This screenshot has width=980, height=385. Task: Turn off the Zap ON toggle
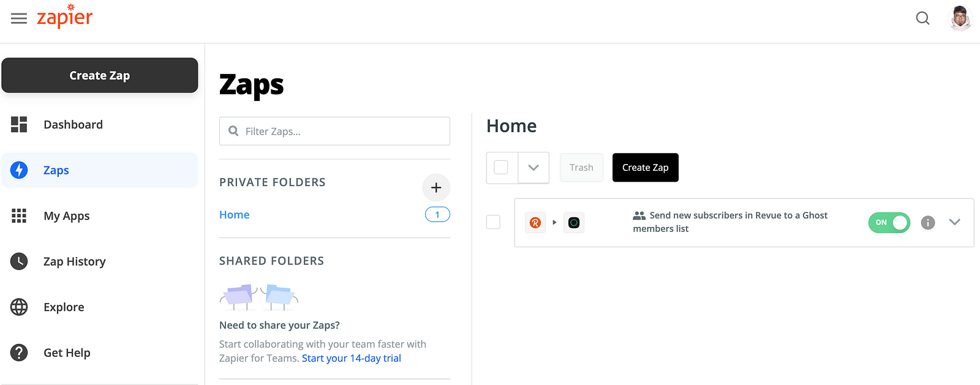pos(889,223)
